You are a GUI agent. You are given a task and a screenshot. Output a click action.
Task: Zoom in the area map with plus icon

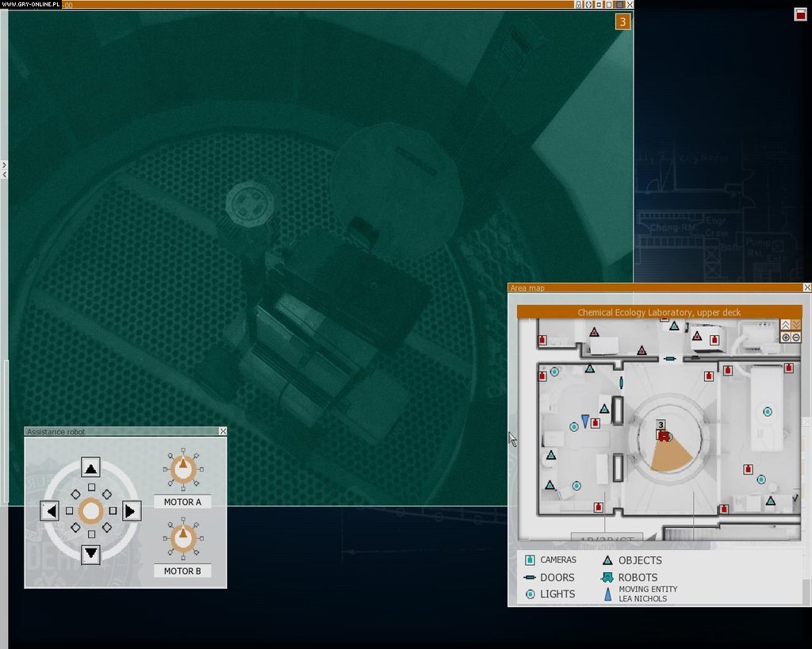click(786, 337)
